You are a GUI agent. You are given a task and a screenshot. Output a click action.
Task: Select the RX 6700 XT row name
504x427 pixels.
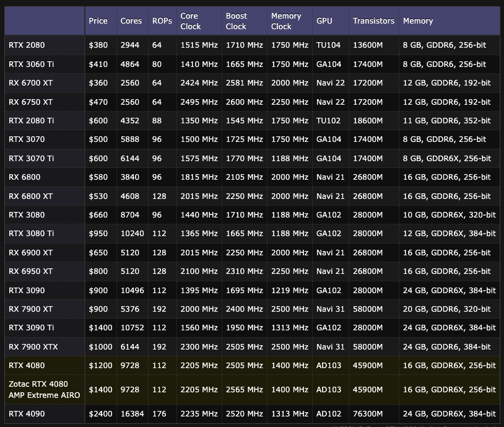30,82
